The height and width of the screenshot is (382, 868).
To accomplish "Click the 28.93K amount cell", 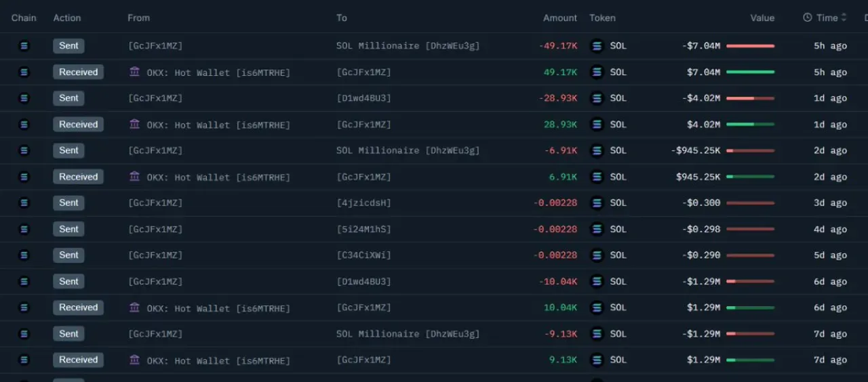I will 560,125.
